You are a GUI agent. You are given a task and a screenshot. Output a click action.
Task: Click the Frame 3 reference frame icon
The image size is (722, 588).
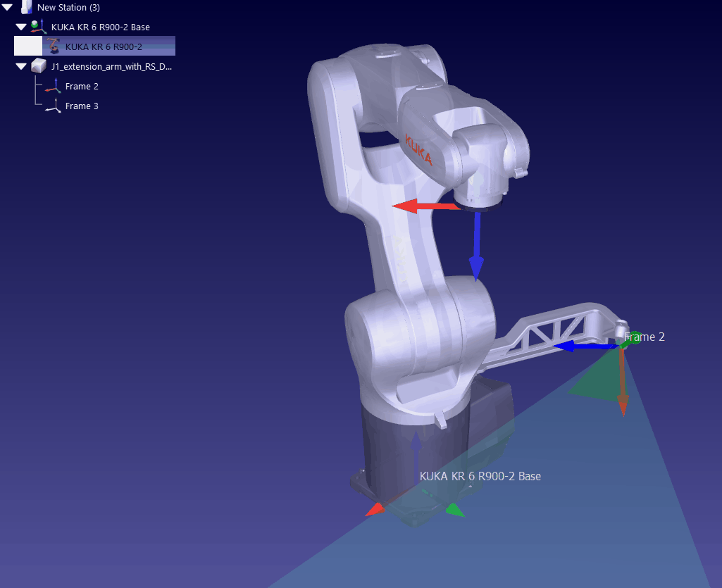(x=54, y=106)
